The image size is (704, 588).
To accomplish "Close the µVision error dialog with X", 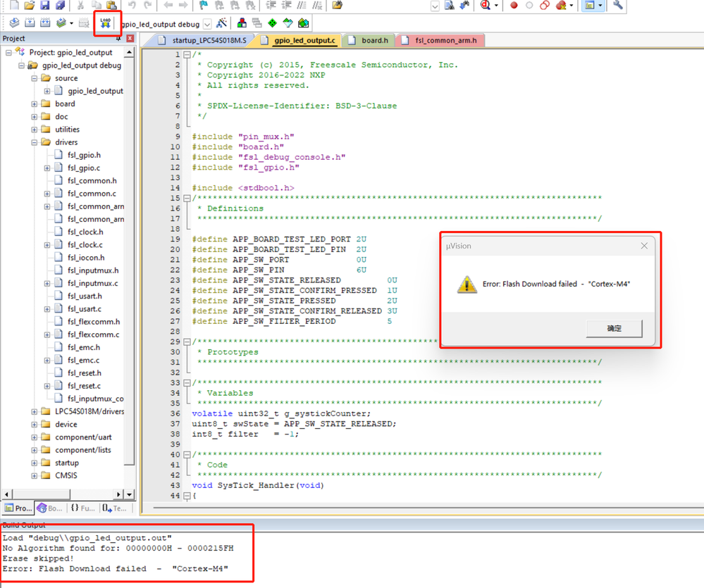I will coord(644,246).
